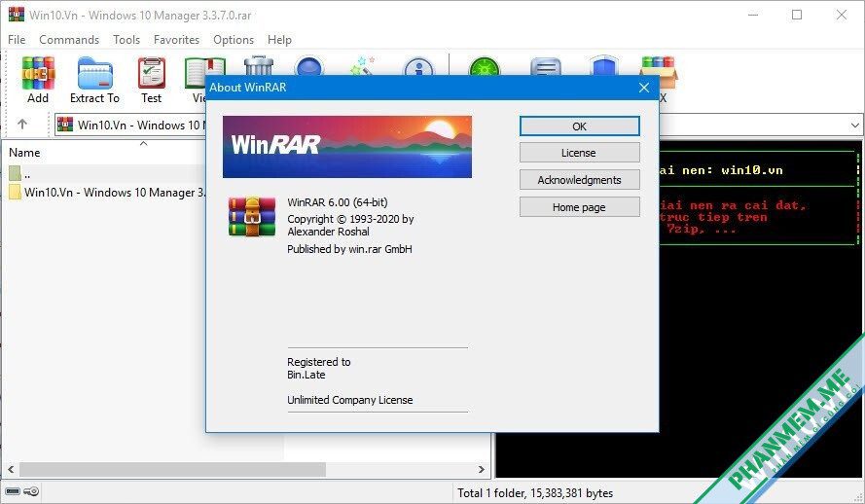Screen dimensions: 865x504
Task: Click the Extract To toolbar icon
Action: point(95,73)
